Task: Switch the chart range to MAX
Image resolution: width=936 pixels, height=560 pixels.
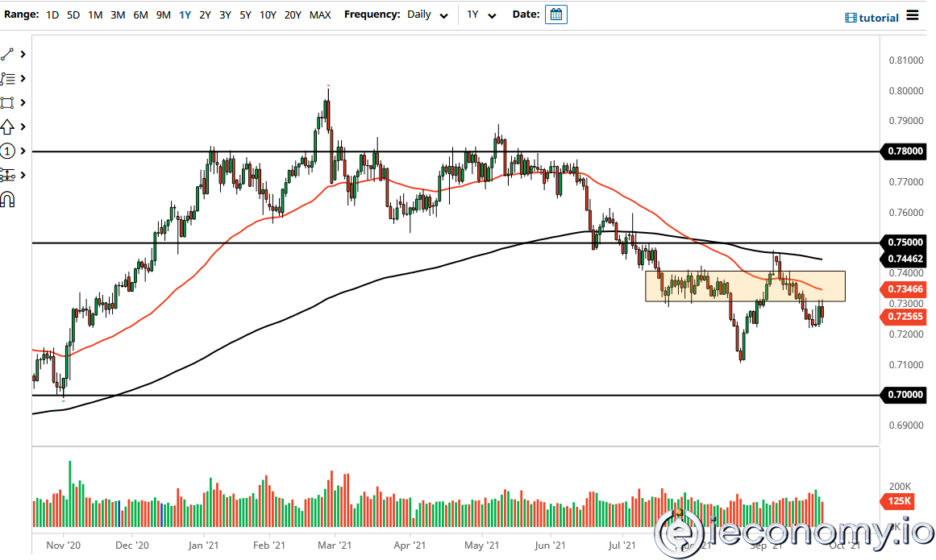Action: 319,15
